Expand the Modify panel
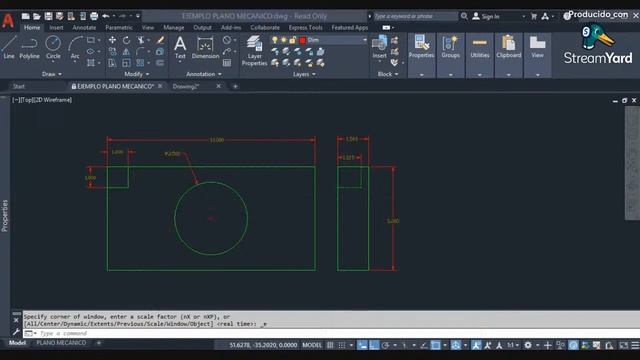The image size is (640, 360). tap(137, 74)
